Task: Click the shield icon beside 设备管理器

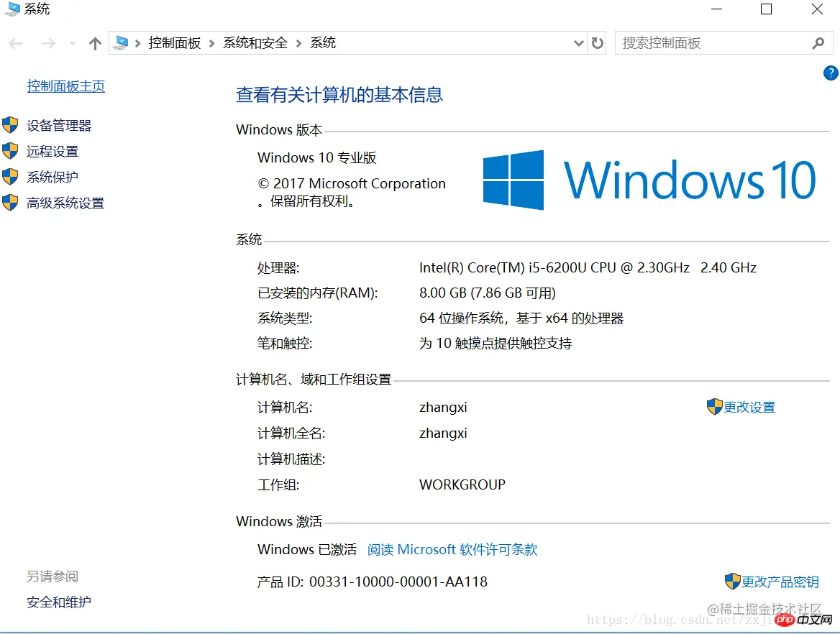Action: click(10, 125)
